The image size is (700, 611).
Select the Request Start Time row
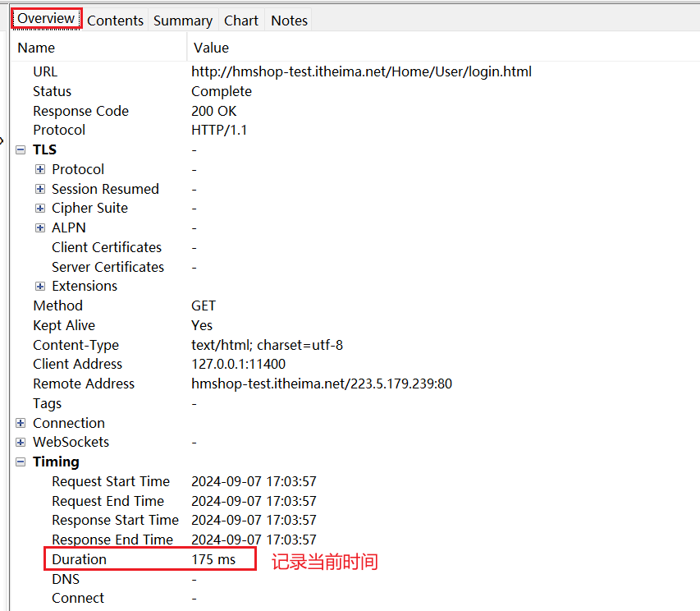111,481
